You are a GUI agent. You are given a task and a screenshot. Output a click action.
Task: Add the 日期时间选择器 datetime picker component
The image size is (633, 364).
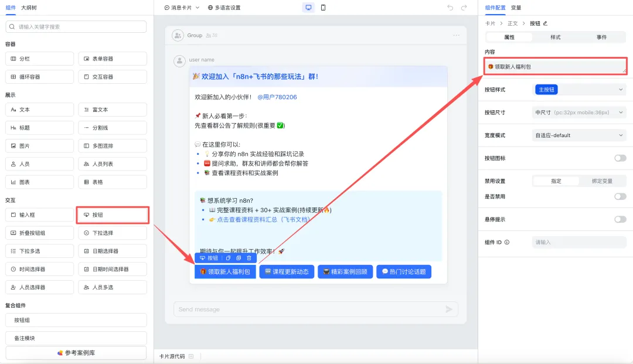pyautogui.click(x=113, y=269)
